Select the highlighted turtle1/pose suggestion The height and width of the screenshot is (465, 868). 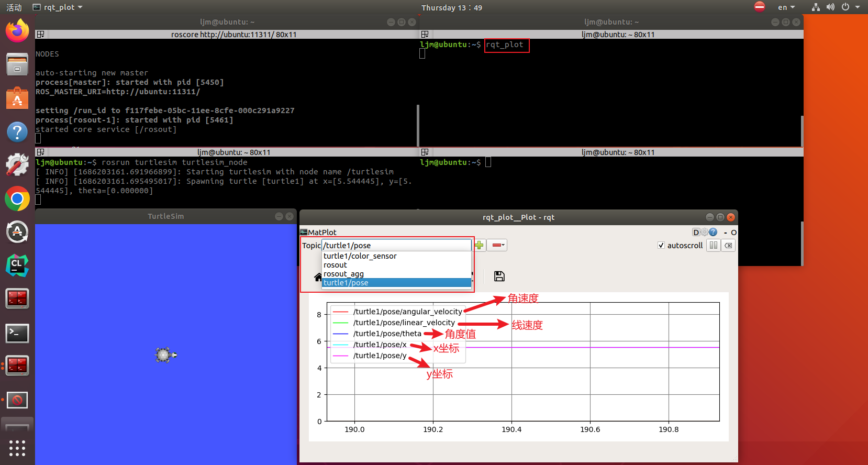coord(397,283)
